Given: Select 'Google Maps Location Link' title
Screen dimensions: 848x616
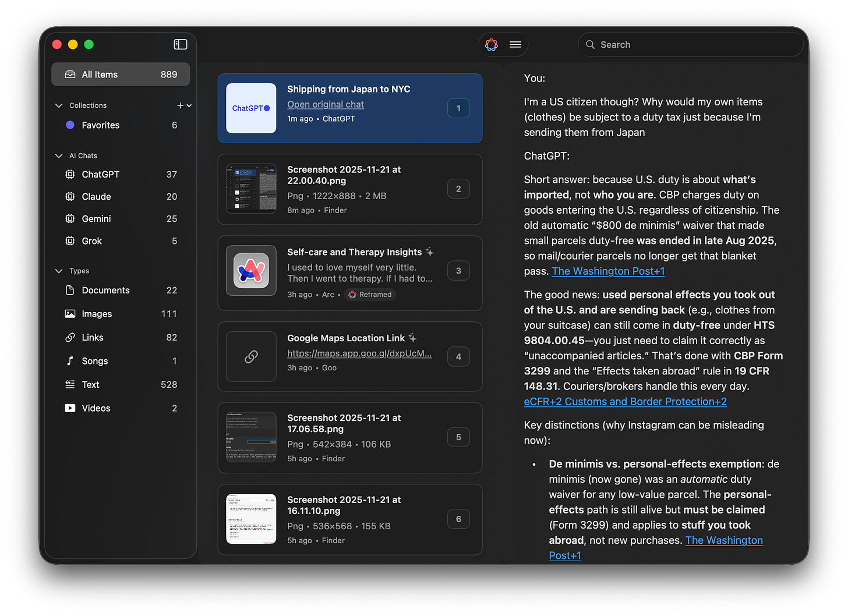Looking at the screenshot, I should coord(346,338).
